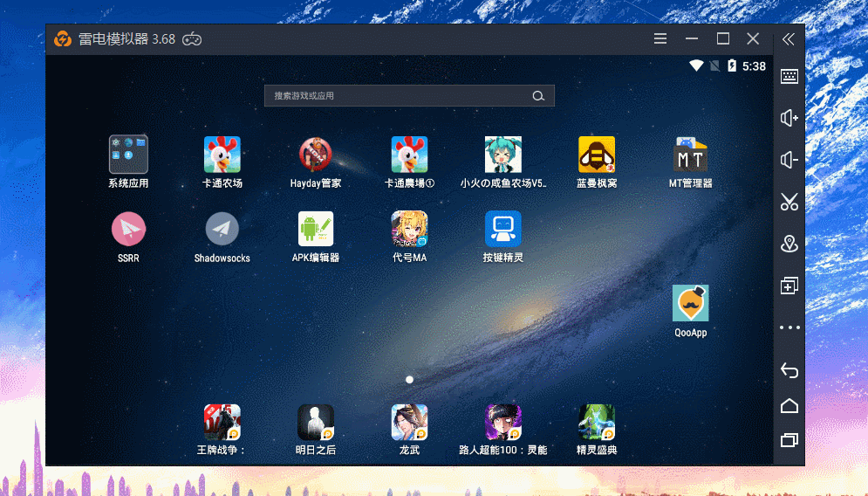Open virtual location tool

789,244
